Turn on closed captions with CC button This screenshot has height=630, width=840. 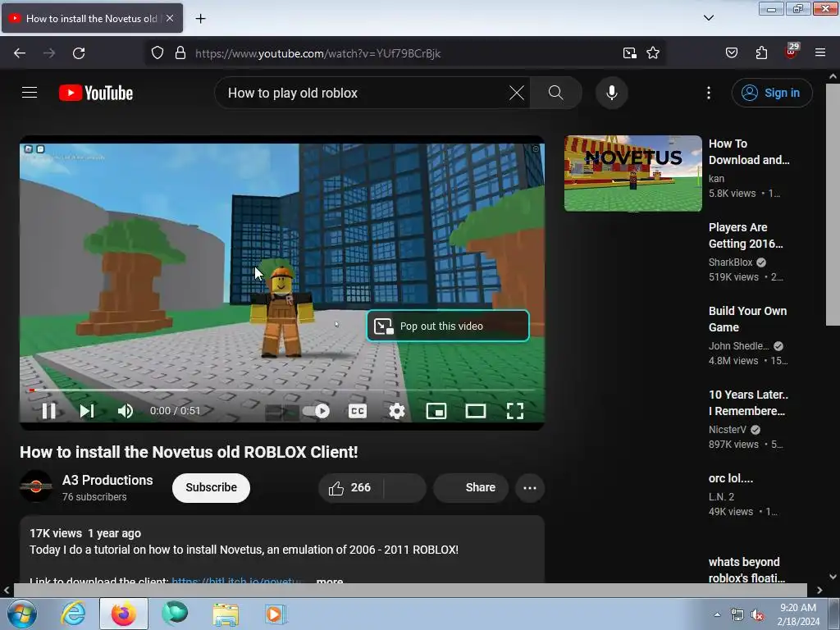point(358,411)
